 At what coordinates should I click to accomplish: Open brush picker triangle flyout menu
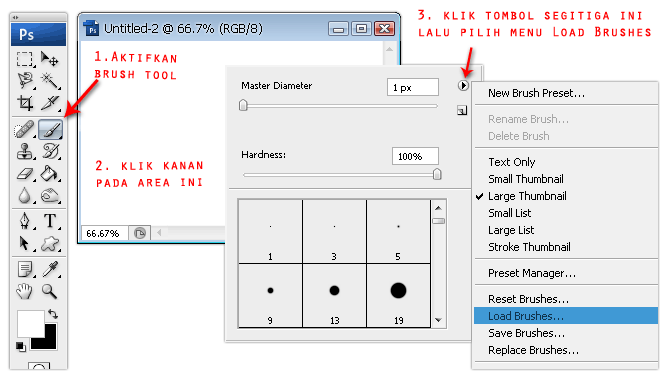pos(463,86)
